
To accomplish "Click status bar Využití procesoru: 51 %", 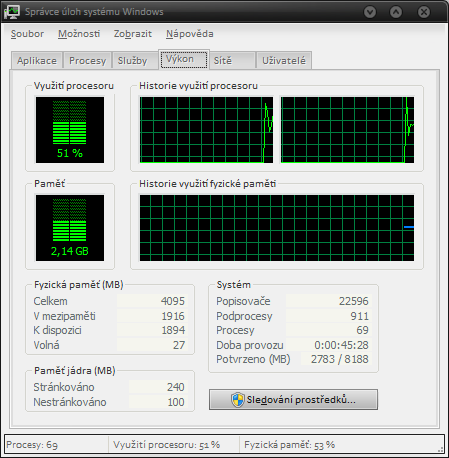I will tap(166, 445).
